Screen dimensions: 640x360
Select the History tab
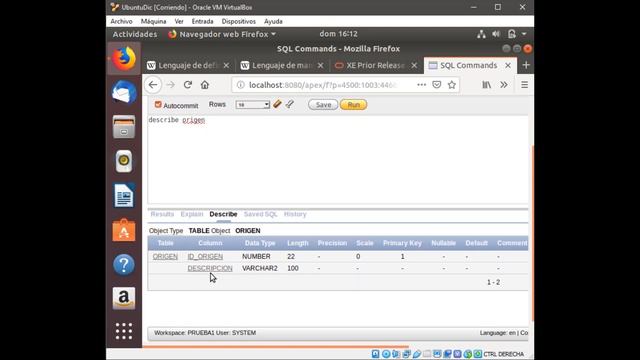point(295,214)
